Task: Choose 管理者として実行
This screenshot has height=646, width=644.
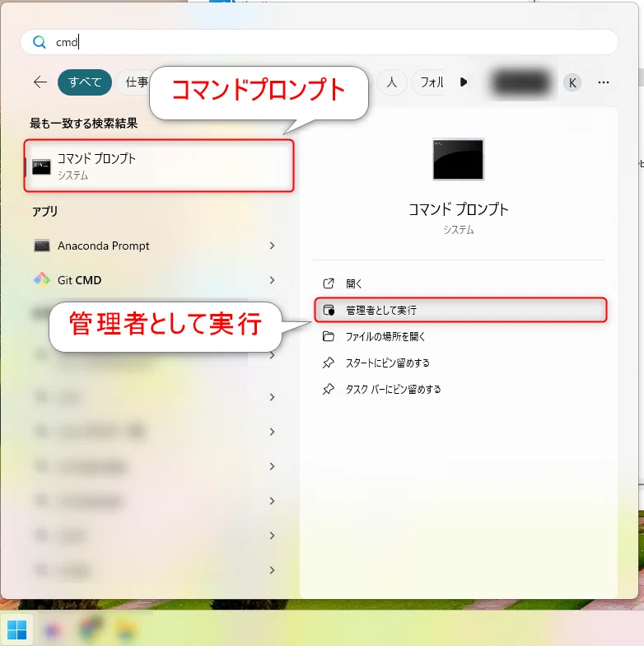Action: coord(460,310)
